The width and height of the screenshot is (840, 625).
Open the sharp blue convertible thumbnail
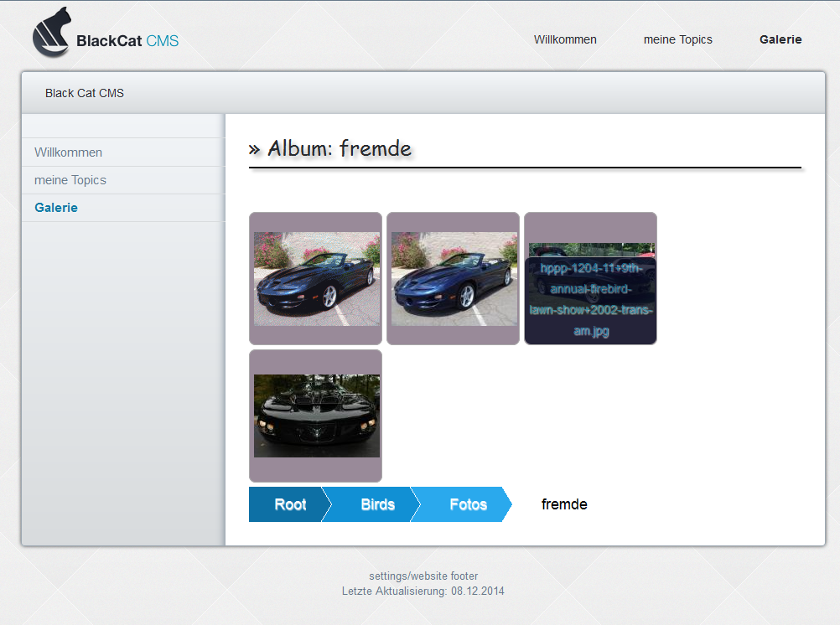click(x=454, y=279)
